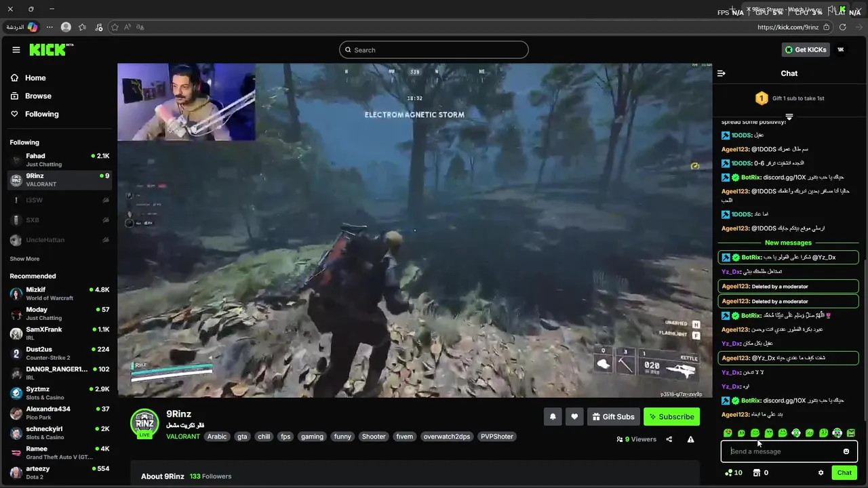
Task: Click the 9 Viewers count
Action: (x=636, y=439)
